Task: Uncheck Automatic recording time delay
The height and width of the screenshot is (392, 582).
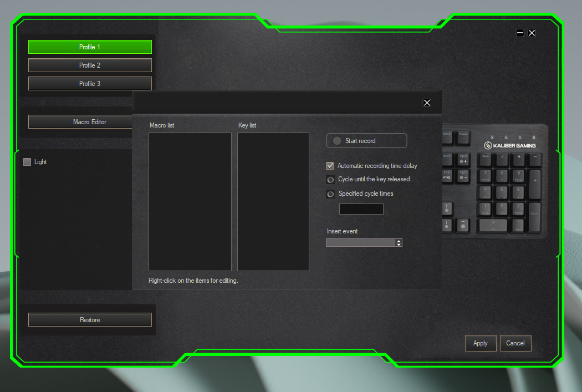Action: tap(330, 165)
